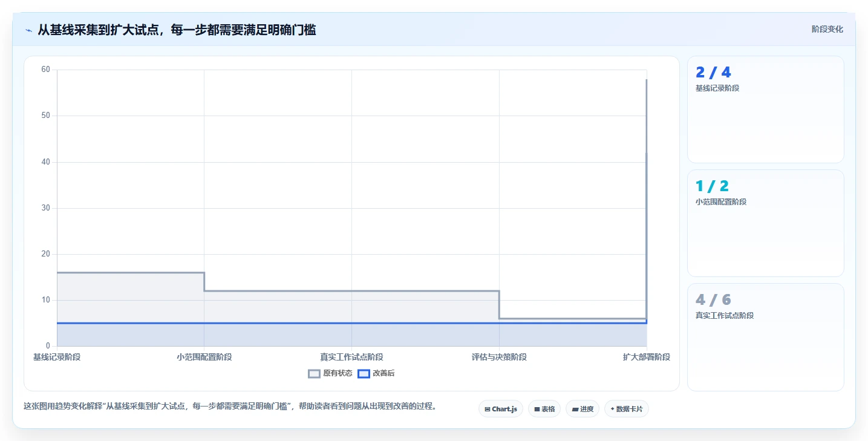868x441 pixels.
Task: Click the 表格 tag
Action: click(x=544, y=409)
